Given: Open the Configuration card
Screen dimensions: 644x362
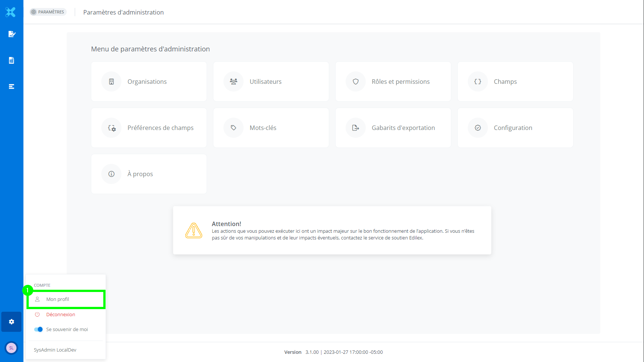Looking at the screenshot, I should tap(515, 128).
